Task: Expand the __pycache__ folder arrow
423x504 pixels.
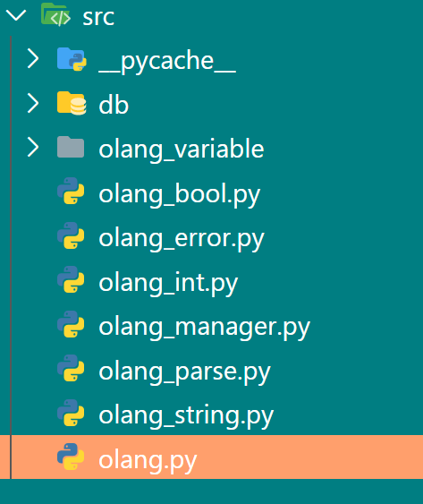Action: click(x=33, y=58)
